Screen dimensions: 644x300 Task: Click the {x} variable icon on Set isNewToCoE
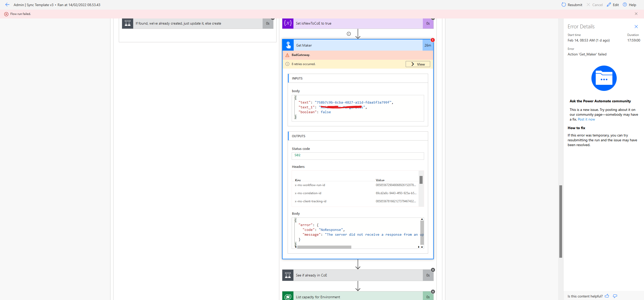(x=288, y=23)
